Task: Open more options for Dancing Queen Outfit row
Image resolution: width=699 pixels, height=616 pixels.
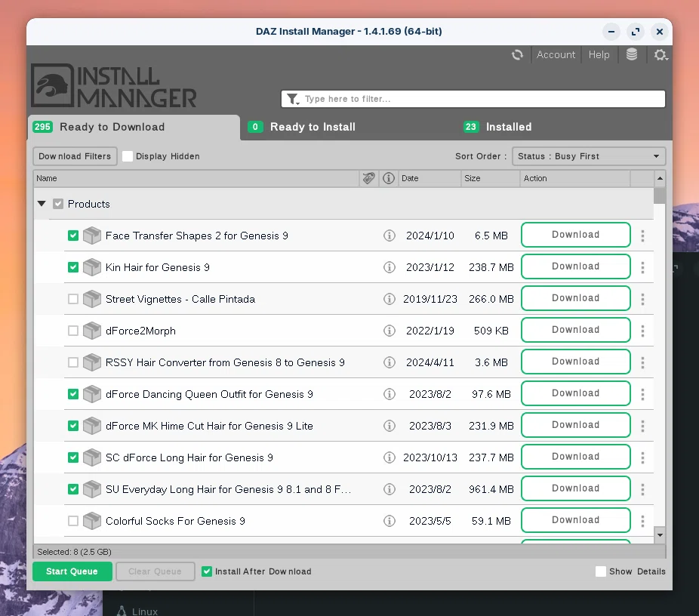Action: click(x=642, y=394)
